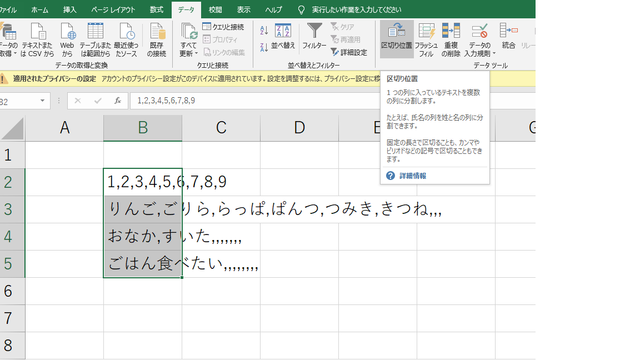Select column B header
The height and width of the screenshot is (360, 640).
tap(142, 128)
